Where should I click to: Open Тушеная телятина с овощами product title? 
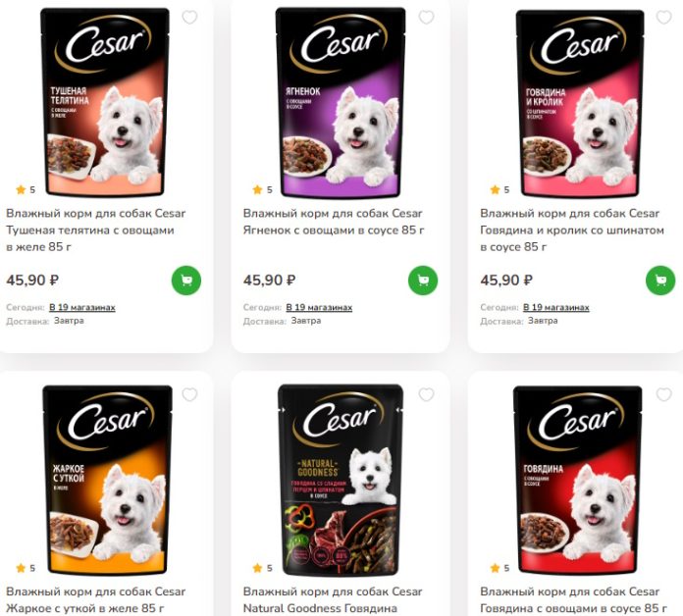(x=96, y=230)
